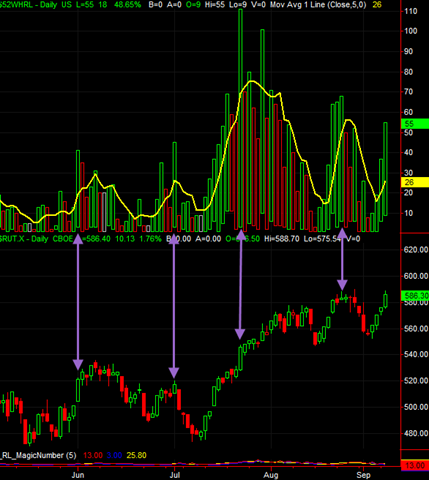Click the yellow moving average line peak
429x480 pixels.
point(252,81)
